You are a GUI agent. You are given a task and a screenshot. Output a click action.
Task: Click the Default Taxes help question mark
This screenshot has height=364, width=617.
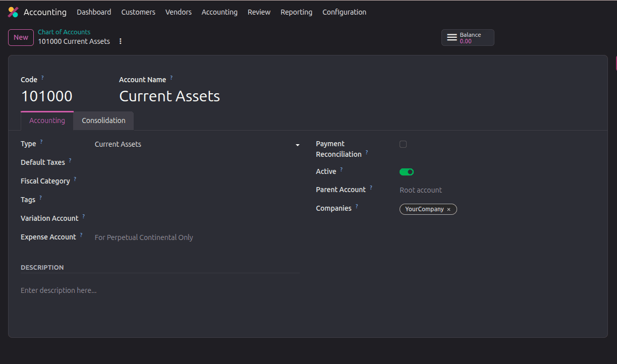70,161
